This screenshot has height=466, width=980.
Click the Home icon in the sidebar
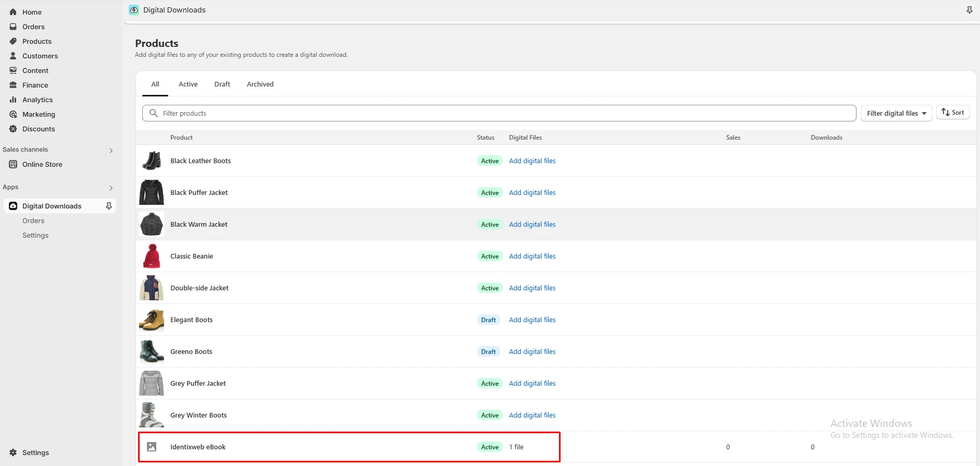click(x=13, y=12)
